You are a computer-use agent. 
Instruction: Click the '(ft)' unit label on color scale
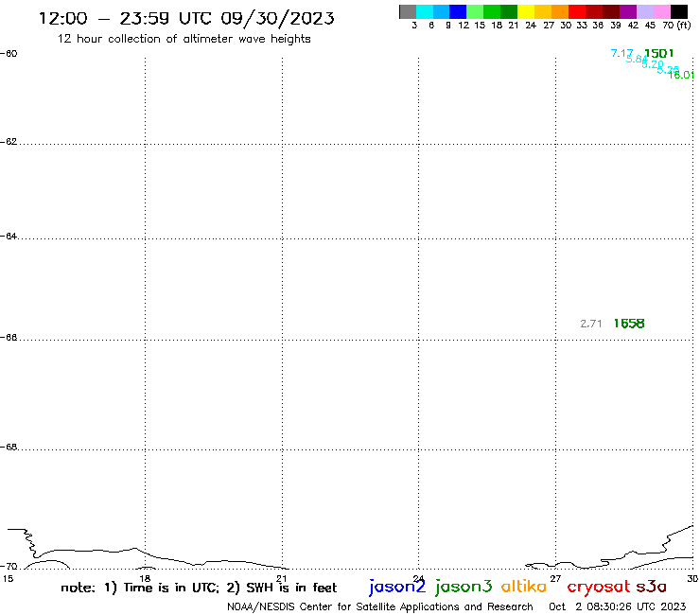(x=684, y=25)
